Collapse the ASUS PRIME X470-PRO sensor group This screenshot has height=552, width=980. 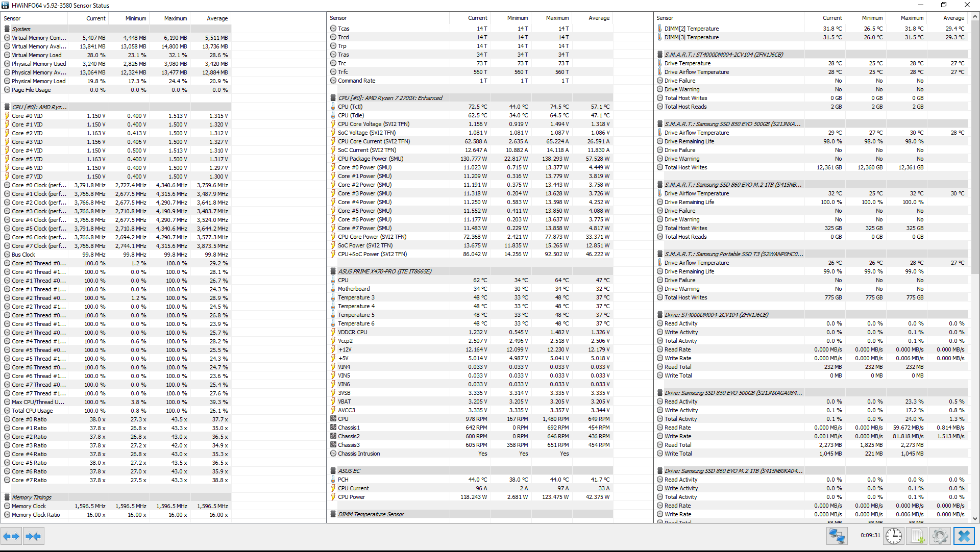[384, 271]
